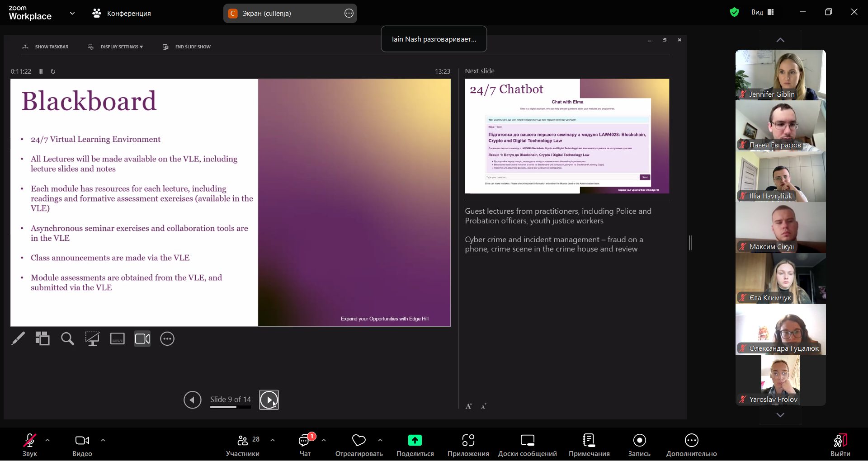Screen dimensions: 868x461
Task: Open the Конференция tab
Action: (x=122, y=13)
